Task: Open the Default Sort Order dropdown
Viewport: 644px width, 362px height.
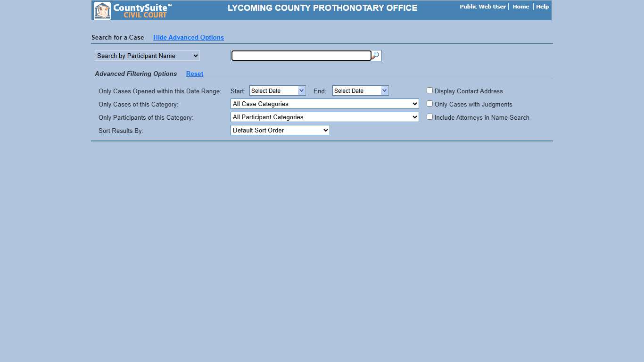Action: point(280,130)
